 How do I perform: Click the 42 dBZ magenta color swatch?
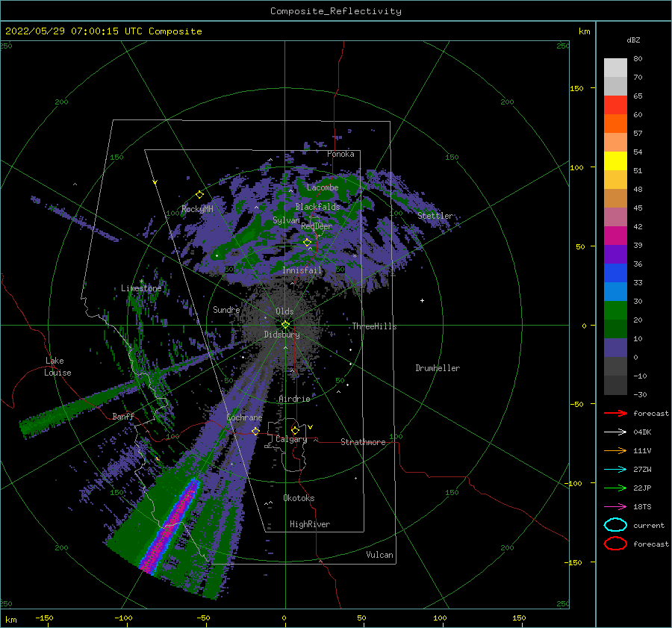pyautogui.click(x=615, y=236)
